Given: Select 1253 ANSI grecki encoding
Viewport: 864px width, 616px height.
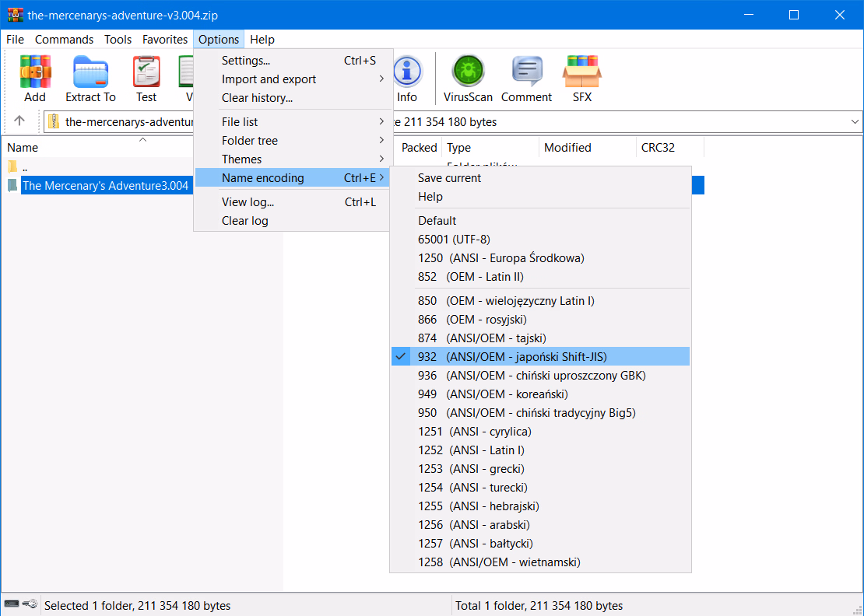Looking at the screenshot, I should coord(540,469).
